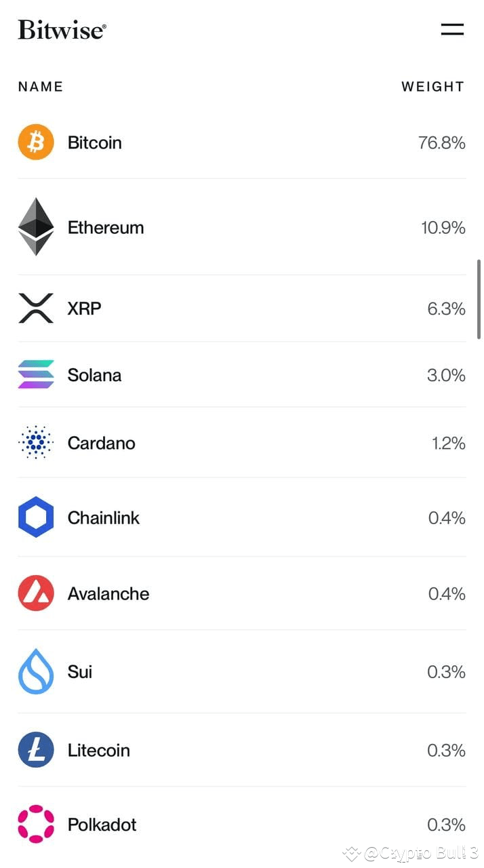The width and height of the screenshot is (484, 868).
Task: Click the Bitwise logo
Action: pyautogui.click(x=62, y=28)
